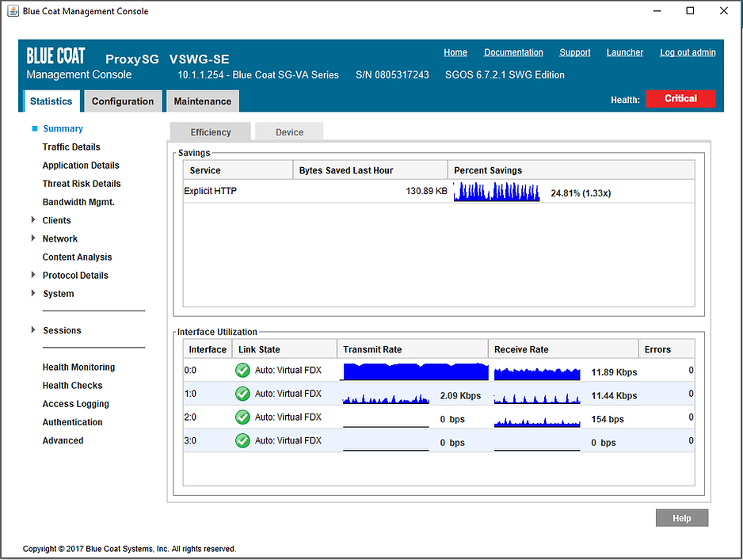The width and height of the screenshot is (743, 560).
Task: Select the Sessions sidebar label
Action: tap(62, 330)
